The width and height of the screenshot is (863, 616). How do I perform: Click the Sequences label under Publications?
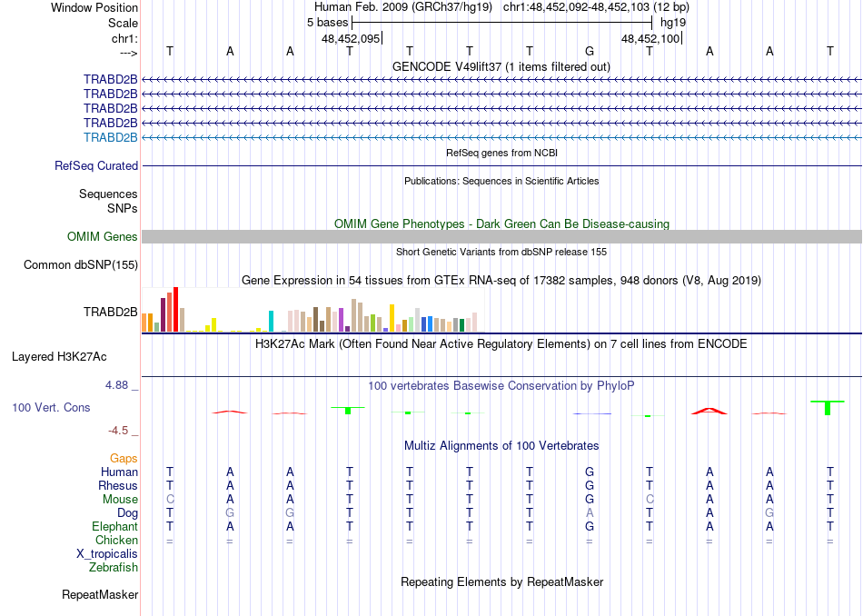pyautogui.click(x=108, y=194)
